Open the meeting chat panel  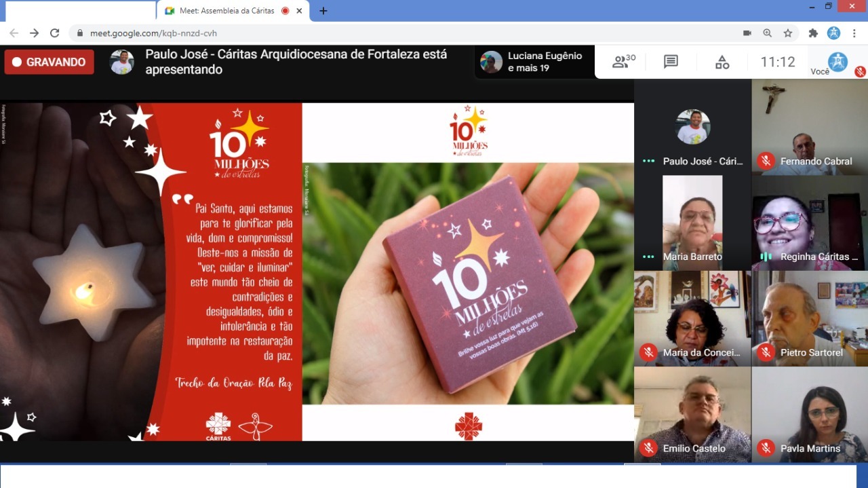(671, 62)
